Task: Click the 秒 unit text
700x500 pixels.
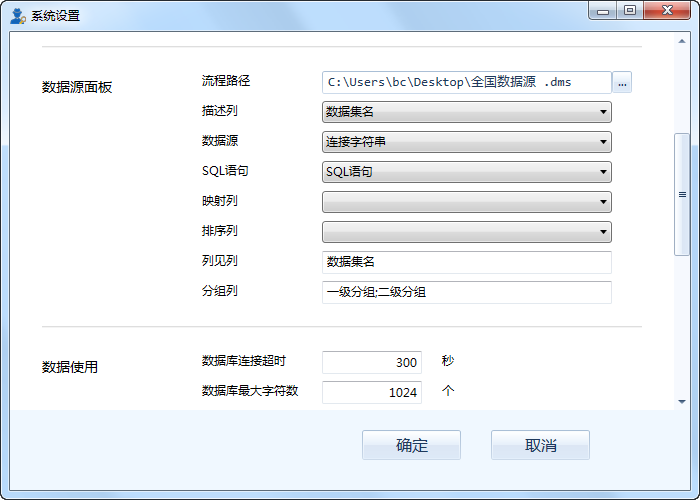Action: [x=448, y=360]
